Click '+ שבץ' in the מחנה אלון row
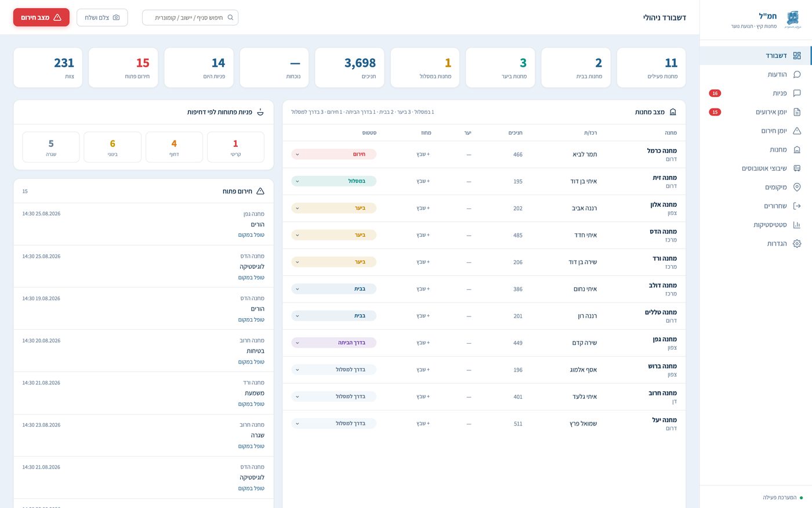Viewport: 812px width, 508px height. [423, 208]
